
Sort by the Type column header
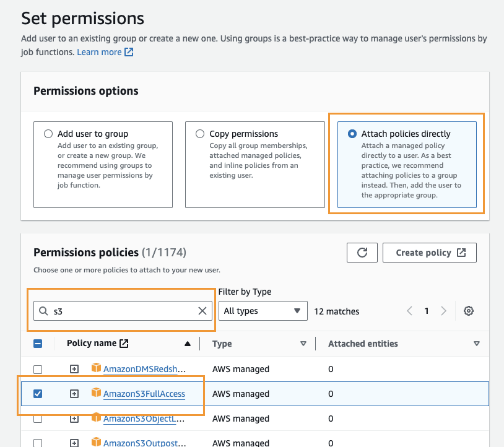click(303, 344)
